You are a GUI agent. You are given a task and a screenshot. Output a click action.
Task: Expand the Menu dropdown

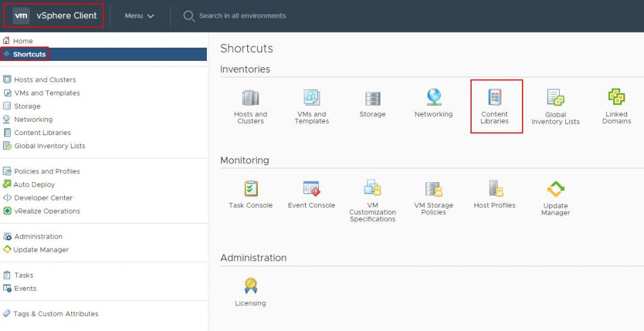click(x=139, y=16)
